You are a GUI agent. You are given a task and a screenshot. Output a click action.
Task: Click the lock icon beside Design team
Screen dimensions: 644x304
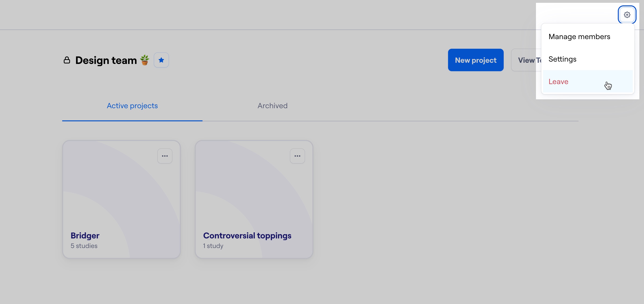pyautogui.click(x=67, y=60)
